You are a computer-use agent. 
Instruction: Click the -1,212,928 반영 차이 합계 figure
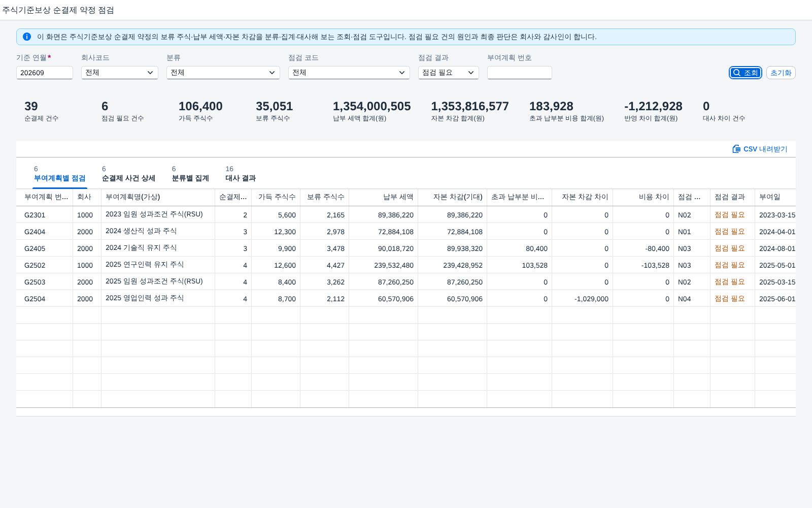(x=653, y=106)
